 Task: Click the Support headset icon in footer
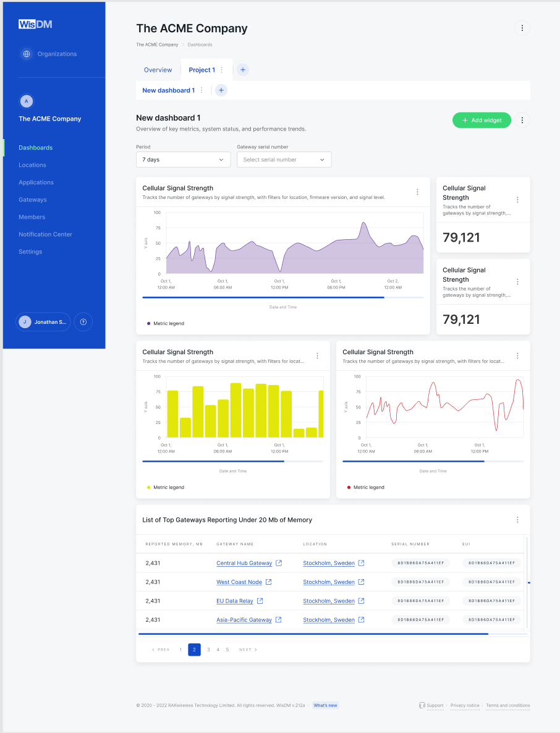pos(422,705)
